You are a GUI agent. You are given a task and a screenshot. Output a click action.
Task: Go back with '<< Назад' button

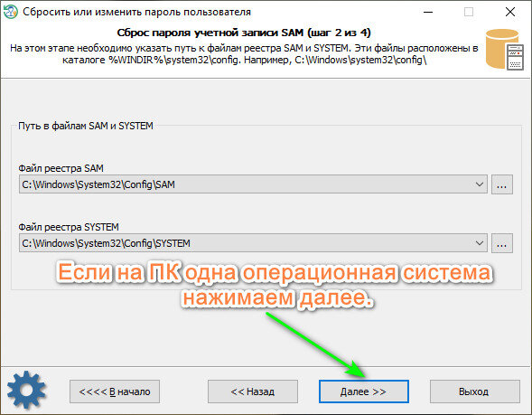tap(253, 391)
